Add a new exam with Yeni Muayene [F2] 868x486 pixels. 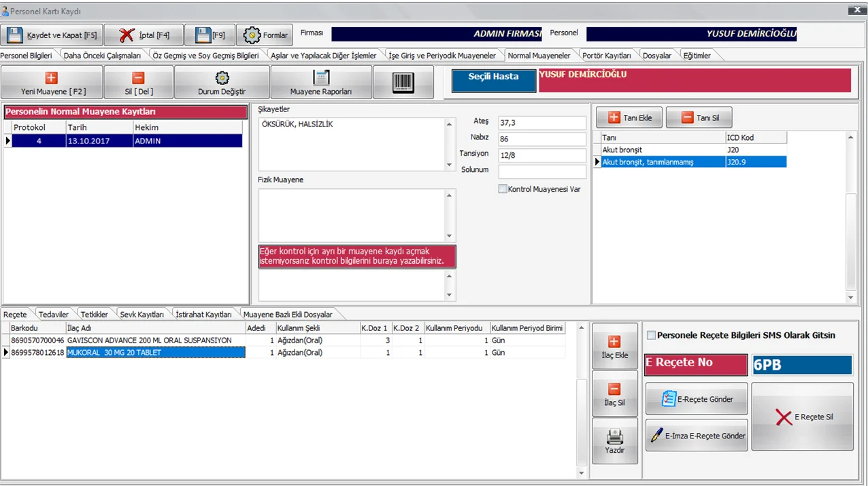point(52,83)
